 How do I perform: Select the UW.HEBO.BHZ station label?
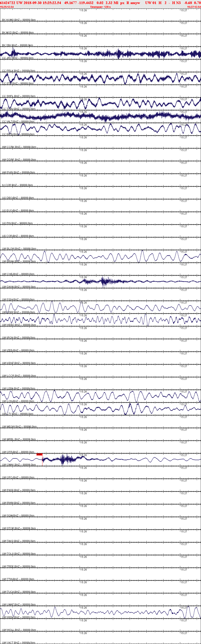click(19, 325)
